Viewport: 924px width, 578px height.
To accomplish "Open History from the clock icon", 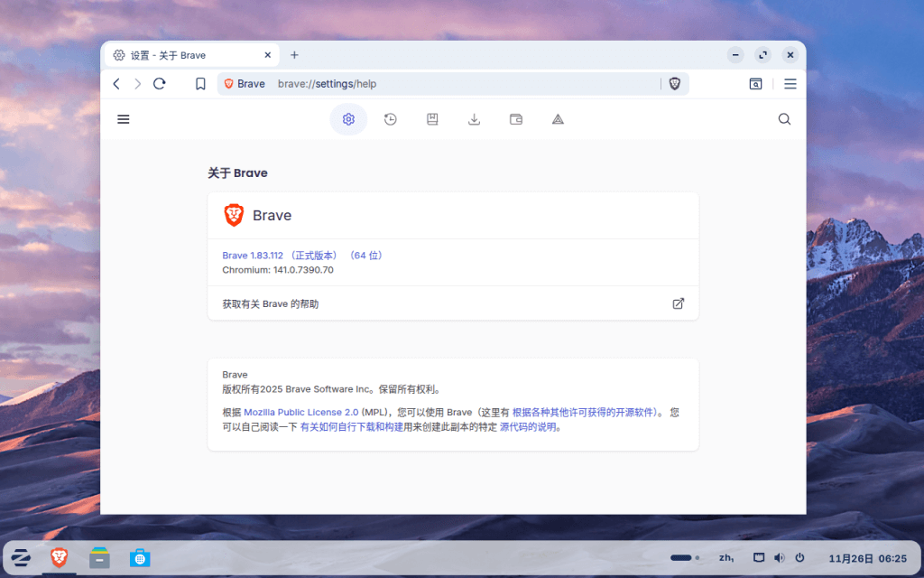I will click(390, 119).
